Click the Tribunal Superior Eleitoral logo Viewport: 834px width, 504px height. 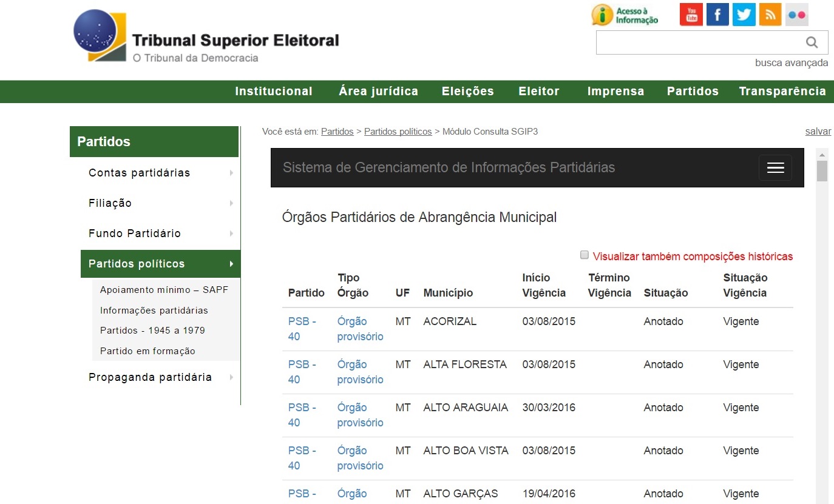tap(206, 36)
